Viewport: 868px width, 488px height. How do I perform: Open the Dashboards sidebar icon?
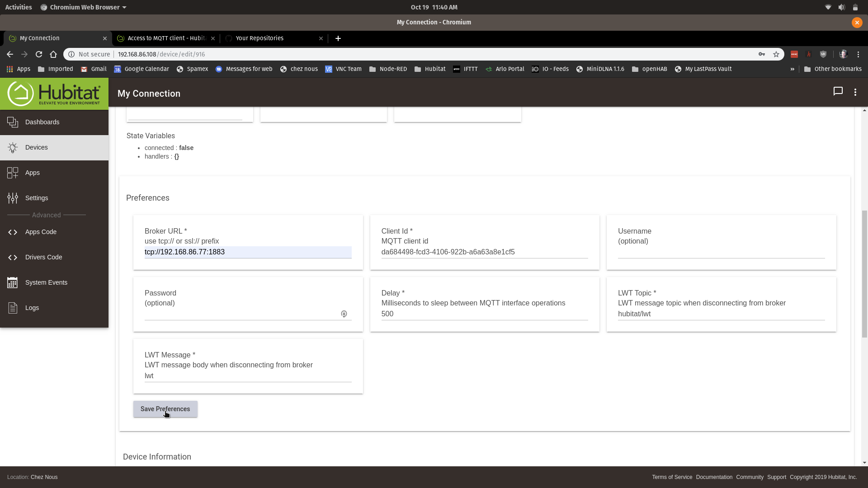click(x=13, y=122)
